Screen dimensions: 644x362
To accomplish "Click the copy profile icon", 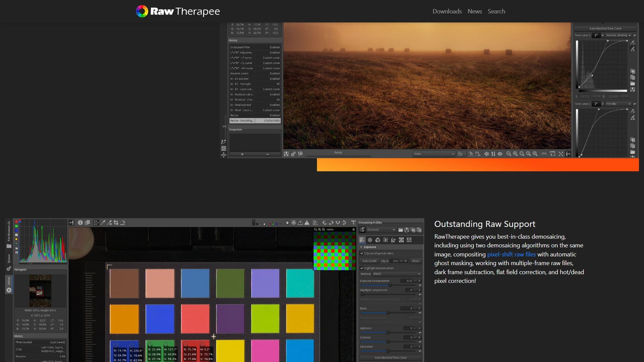I will pyautogui.click(x=413, y=230).
